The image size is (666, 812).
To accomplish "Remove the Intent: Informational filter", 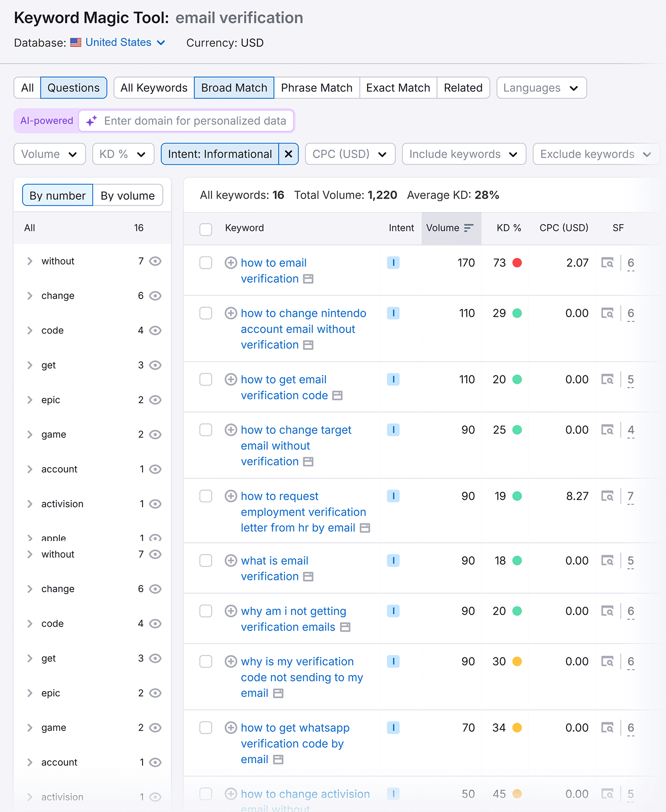I will [289, 154].
